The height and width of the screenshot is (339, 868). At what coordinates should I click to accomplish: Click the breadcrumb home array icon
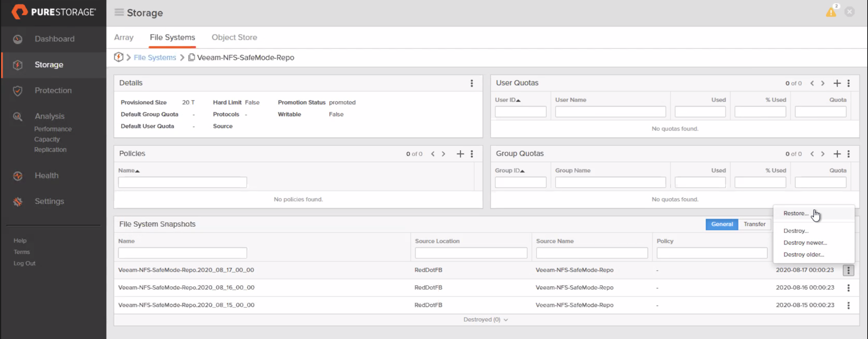tap(119, 57)
